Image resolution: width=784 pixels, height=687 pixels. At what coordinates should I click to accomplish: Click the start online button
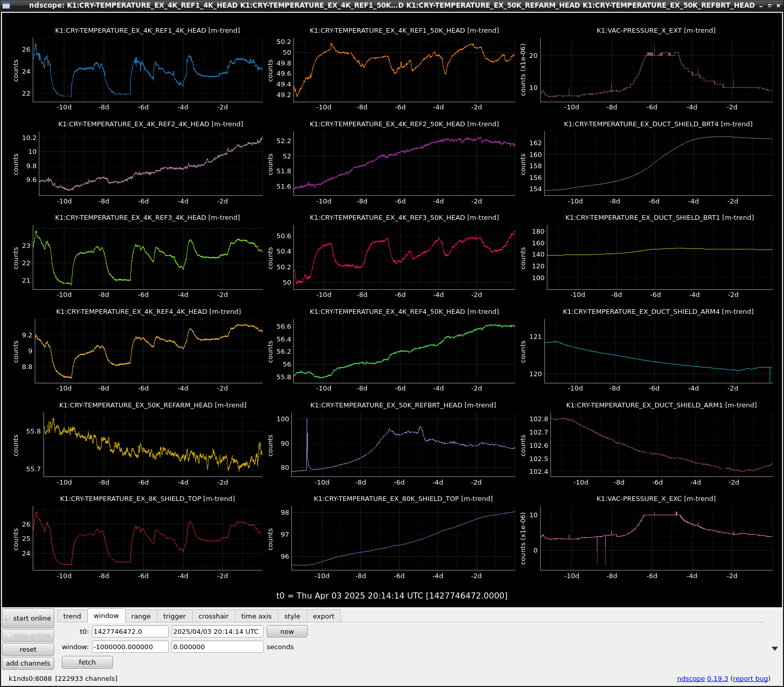[28, 618]
